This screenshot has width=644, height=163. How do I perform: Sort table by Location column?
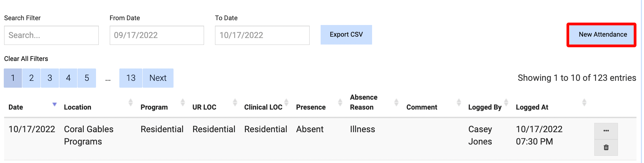click(130, 102)
